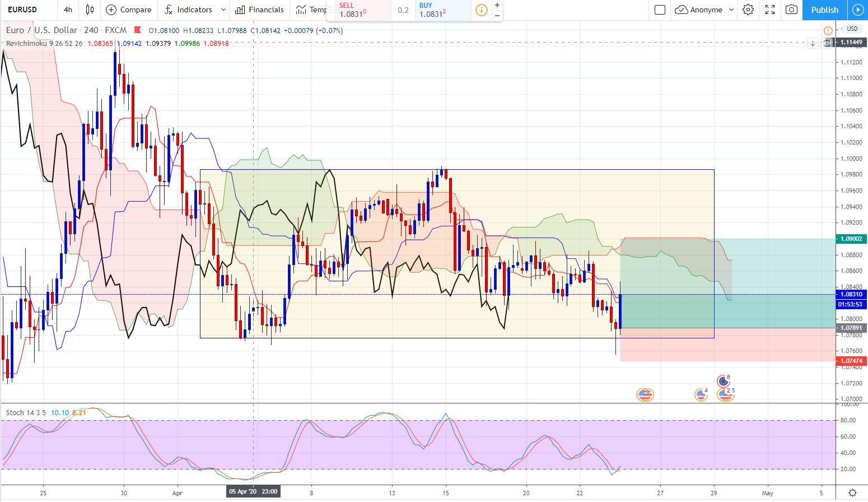
Task: Open the Compare symbol dialog
Action: click(x=129, y=10)
